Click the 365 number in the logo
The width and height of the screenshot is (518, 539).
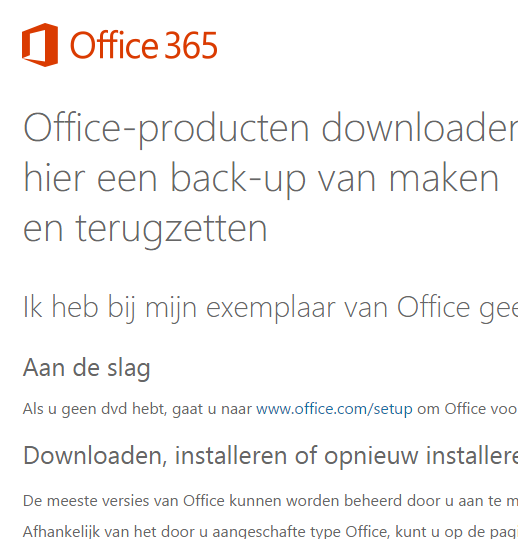coord(191,45)
